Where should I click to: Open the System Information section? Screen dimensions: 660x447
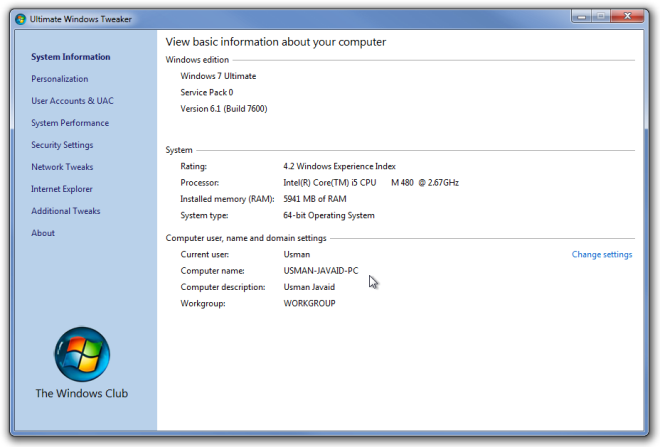tap(71, 57)
